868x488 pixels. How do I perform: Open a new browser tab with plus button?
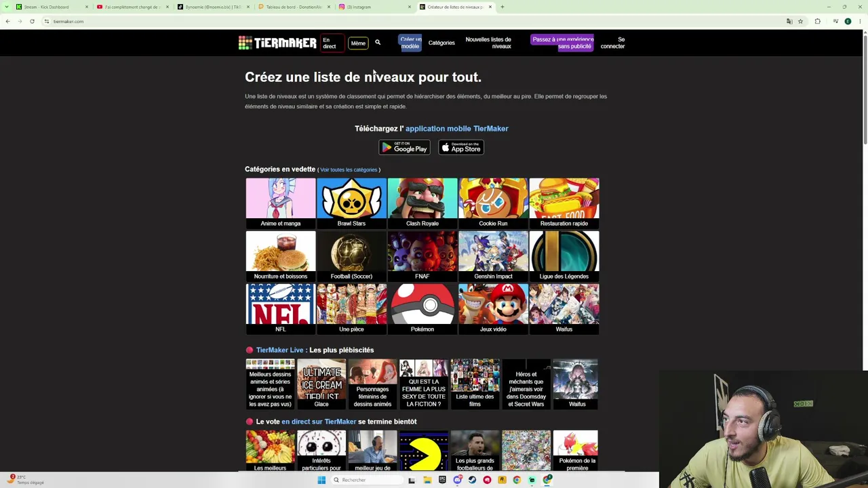[502, 7]
